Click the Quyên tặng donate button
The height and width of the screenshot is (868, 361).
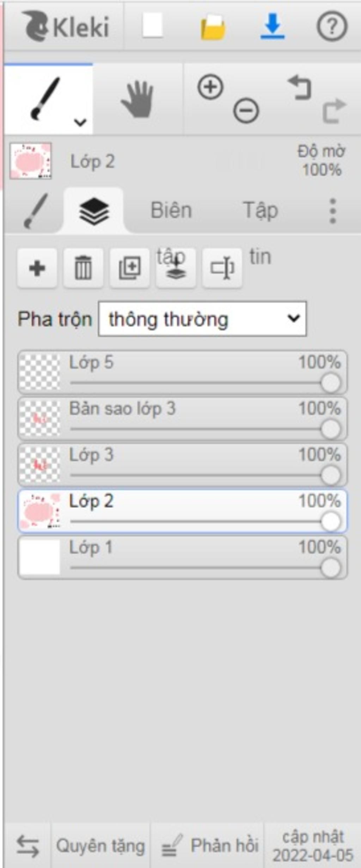tap(100, 846)
